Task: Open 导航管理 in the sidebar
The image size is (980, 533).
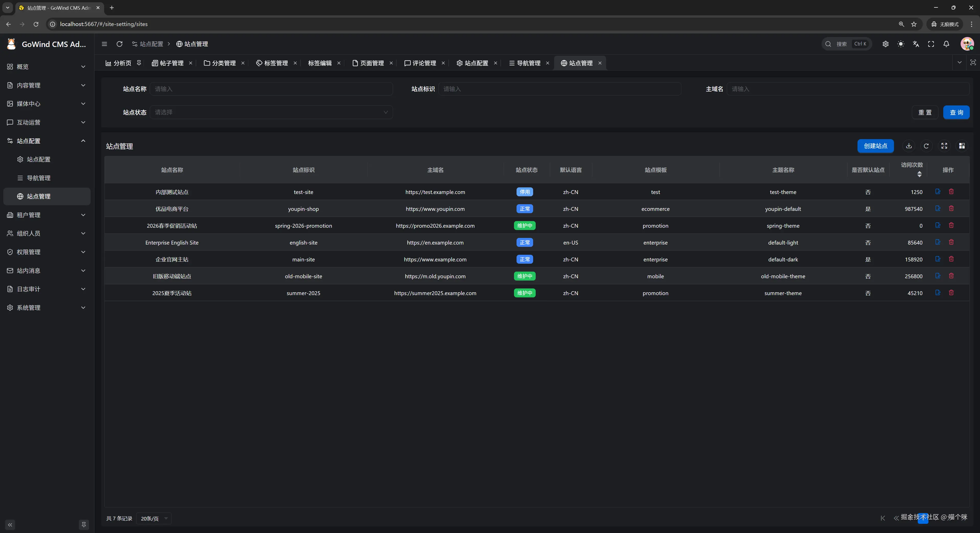Action: [39, 178]
